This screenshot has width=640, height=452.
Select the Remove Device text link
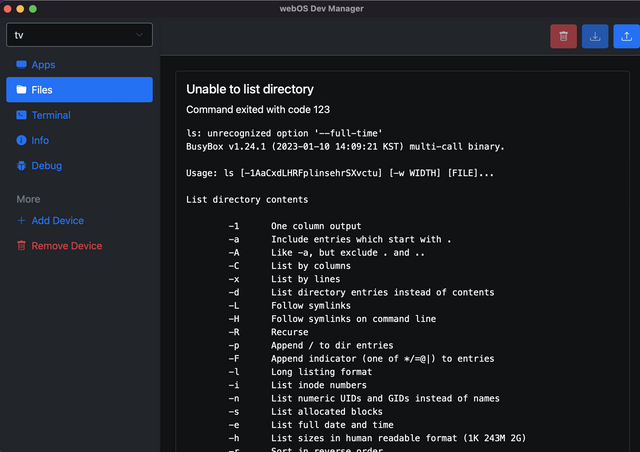click(66, 246)
